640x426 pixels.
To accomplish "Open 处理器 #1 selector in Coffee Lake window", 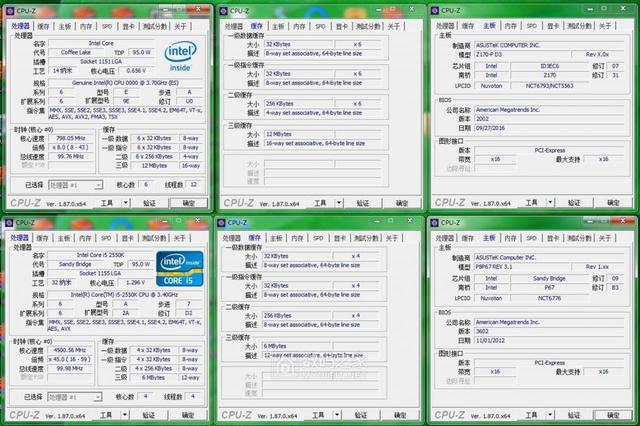I will [x=76, y=185].
